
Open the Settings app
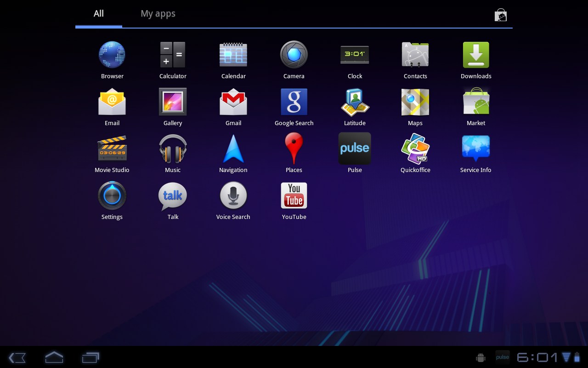112,196
